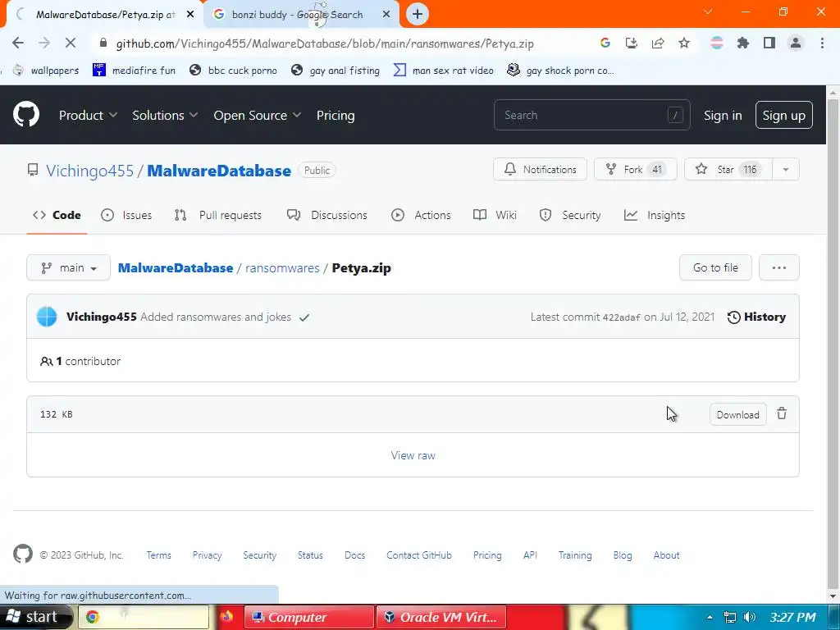Open the Pricing header link
The image size is (840, 630).
pos(336,115)
